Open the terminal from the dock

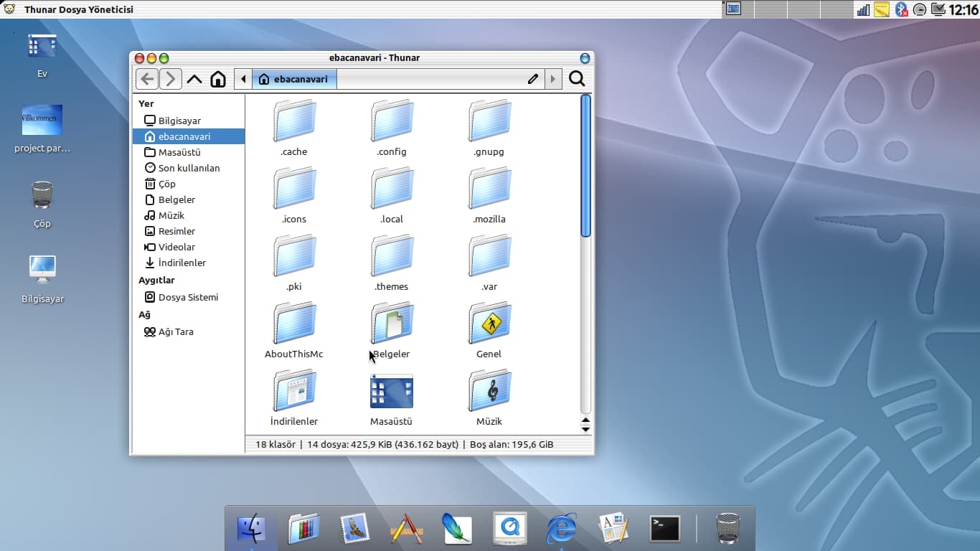[x=664, y=529]
